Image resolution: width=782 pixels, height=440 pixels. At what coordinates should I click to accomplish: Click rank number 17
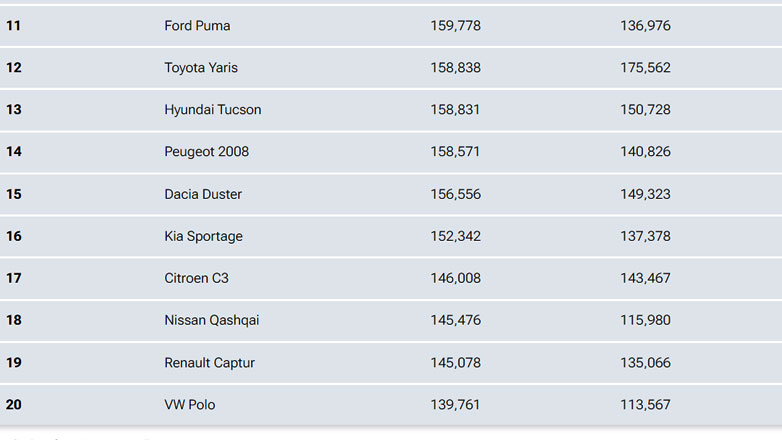pyautogui.click(x=14, y=278)
